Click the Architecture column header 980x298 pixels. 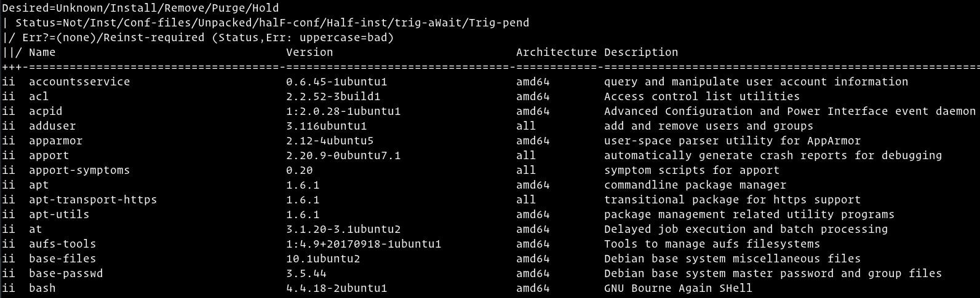pyautogui.click(x=557, y=52)
